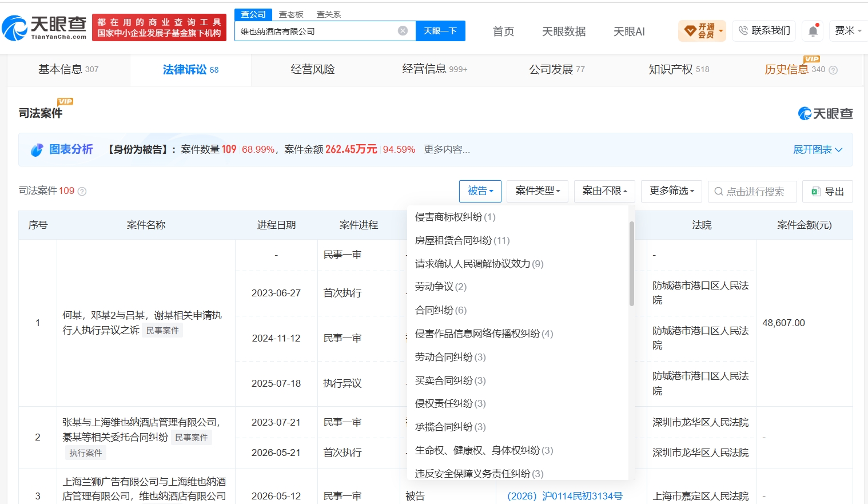The image size is (868, 504).
Task: Switch to the 经营风险 tab
Action: [x=313, y=70]
